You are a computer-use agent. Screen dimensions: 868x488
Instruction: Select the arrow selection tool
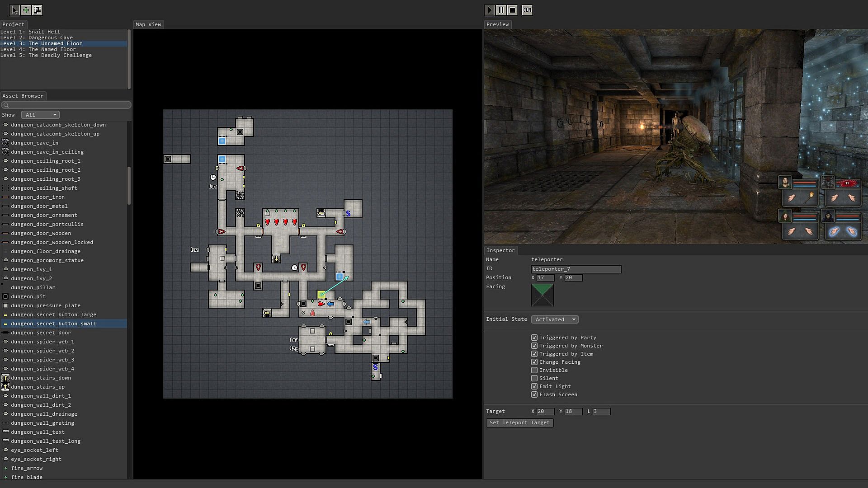(14, 10)
